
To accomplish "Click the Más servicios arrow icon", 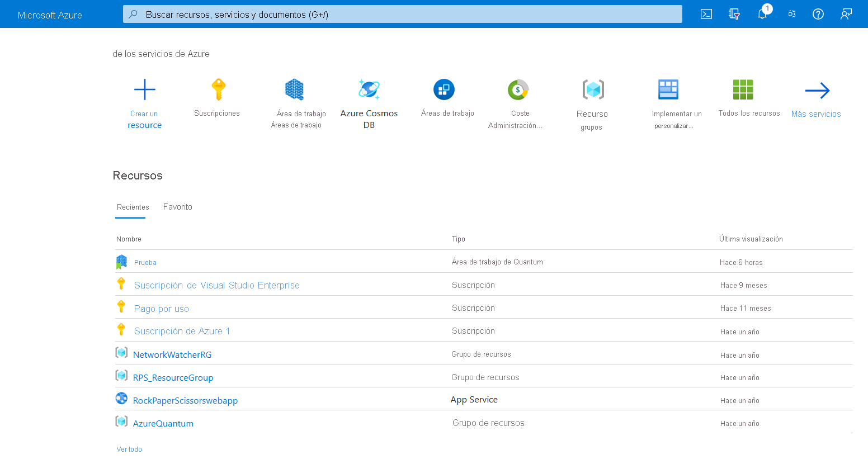I will 817,90.
